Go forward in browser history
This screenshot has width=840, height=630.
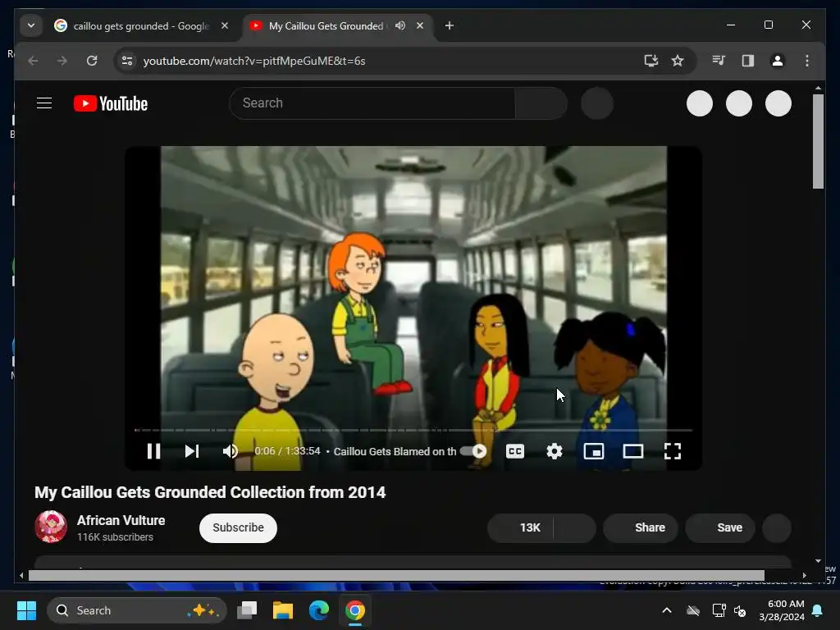click(62, 61)
